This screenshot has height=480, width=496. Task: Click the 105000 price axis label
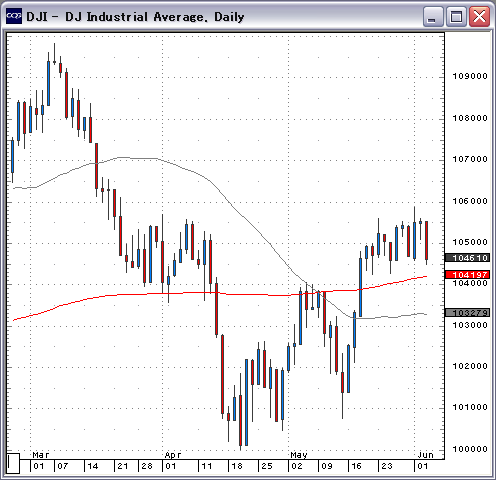[x=470, y=242]
